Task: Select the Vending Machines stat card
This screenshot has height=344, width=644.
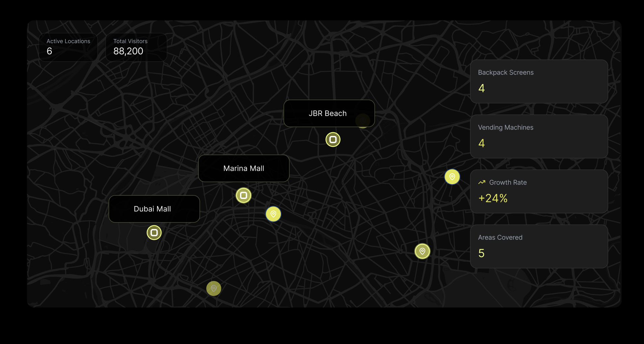Action: pyautogui.click(x=539, y=136)
